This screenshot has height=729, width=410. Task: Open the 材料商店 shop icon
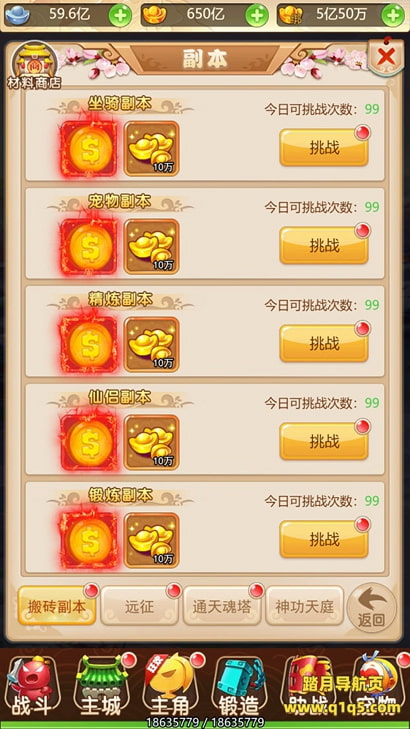pyautogui.click(x=34, y=65)
